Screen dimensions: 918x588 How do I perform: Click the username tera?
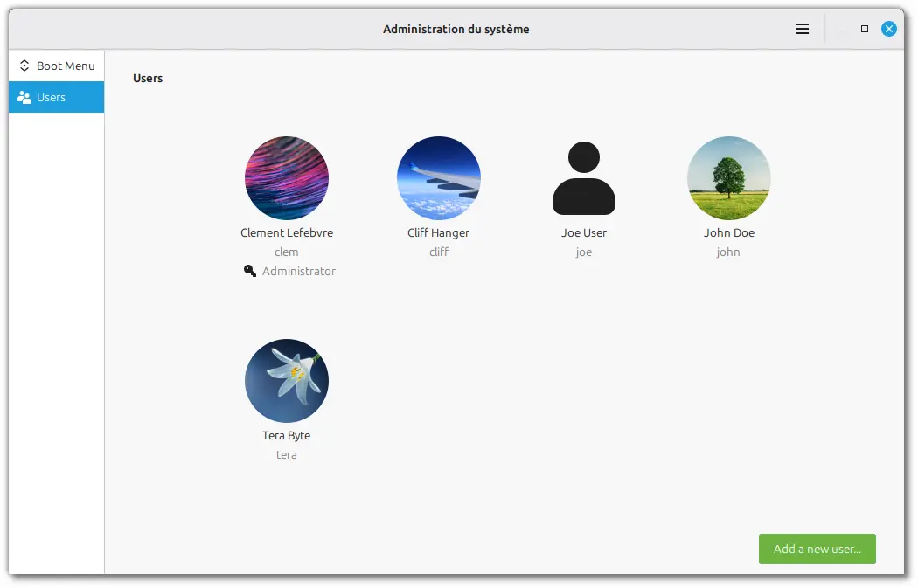(286, 455)
